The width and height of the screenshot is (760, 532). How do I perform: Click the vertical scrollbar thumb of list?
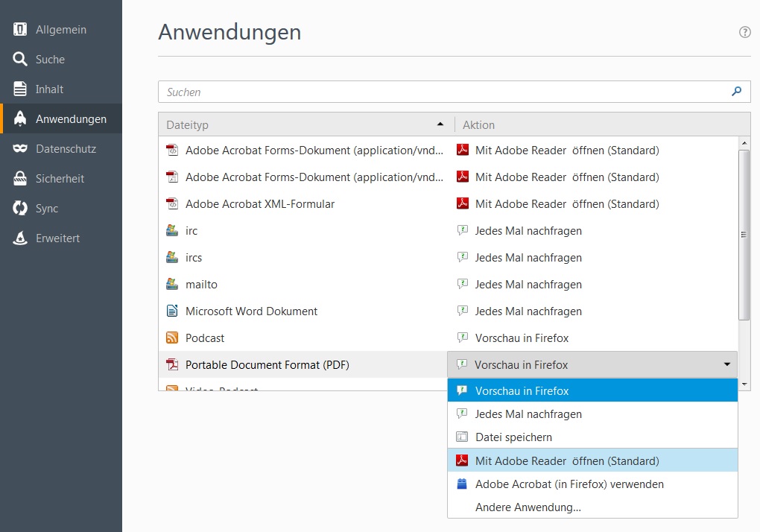(x=744, y=235)
